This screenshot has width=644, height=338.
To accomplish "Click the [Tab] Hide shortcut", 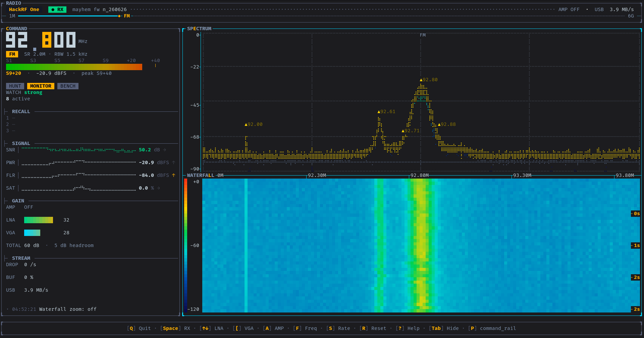I will point(444,328).
